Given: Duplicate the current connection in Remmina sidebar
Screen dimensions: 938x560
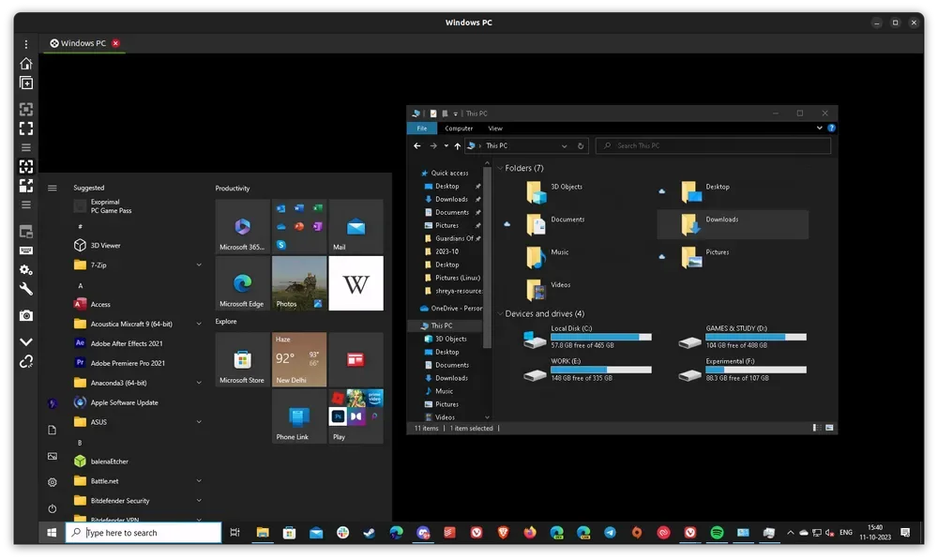Looking at the screenshot, I should pos(25,83).
